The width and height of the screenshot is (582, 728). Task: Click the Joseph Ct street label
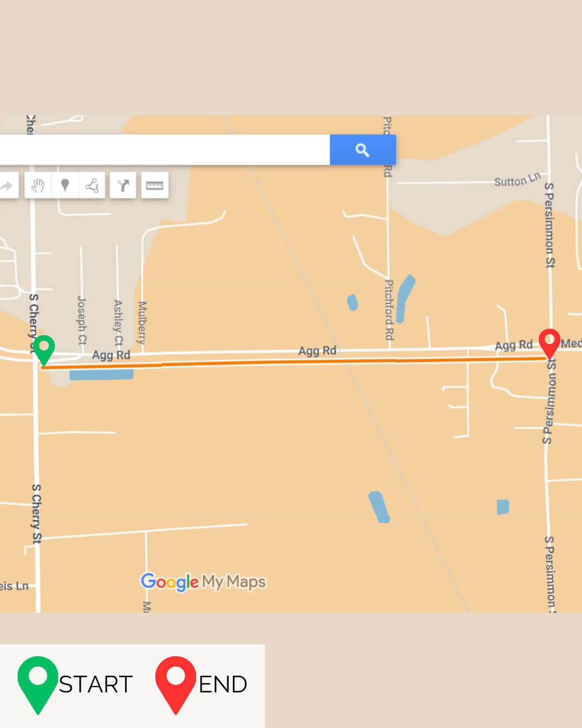coord(82,320)
